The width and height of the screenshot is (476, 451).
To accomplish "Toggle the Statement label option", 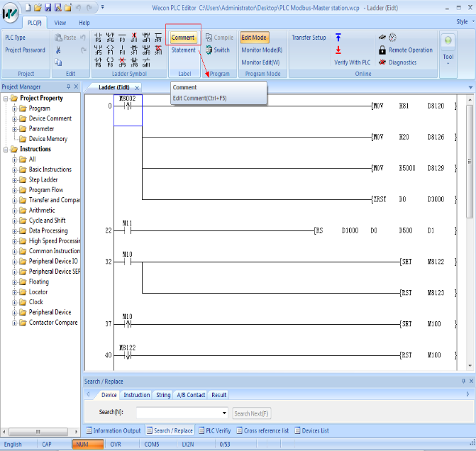I will pos(183,50).
